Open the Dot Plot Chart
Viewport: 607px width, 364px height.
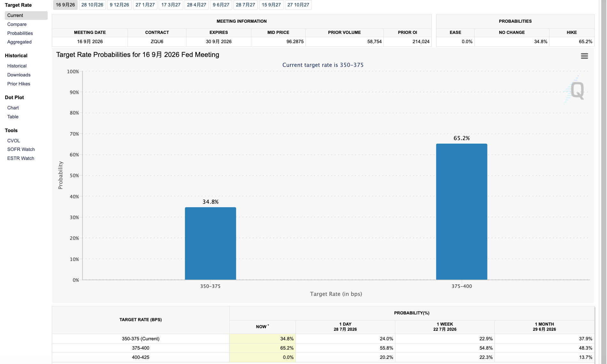pyautogui.click(x=13, y=108)
